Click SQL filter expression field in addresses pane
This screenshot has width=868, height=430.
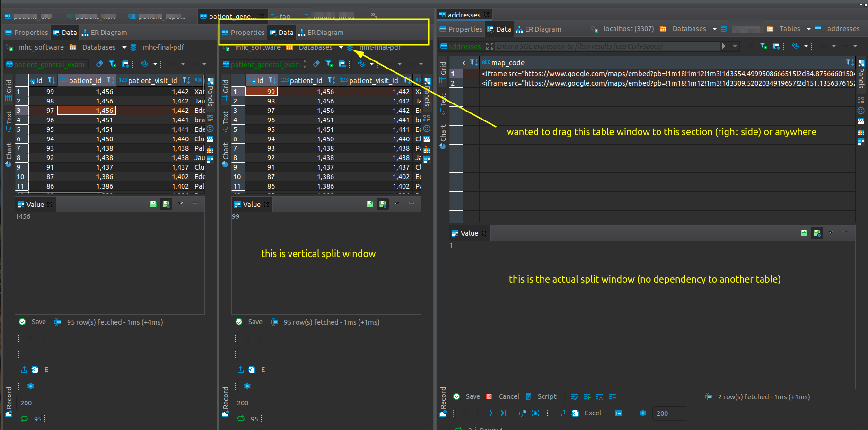click(607, 46)
